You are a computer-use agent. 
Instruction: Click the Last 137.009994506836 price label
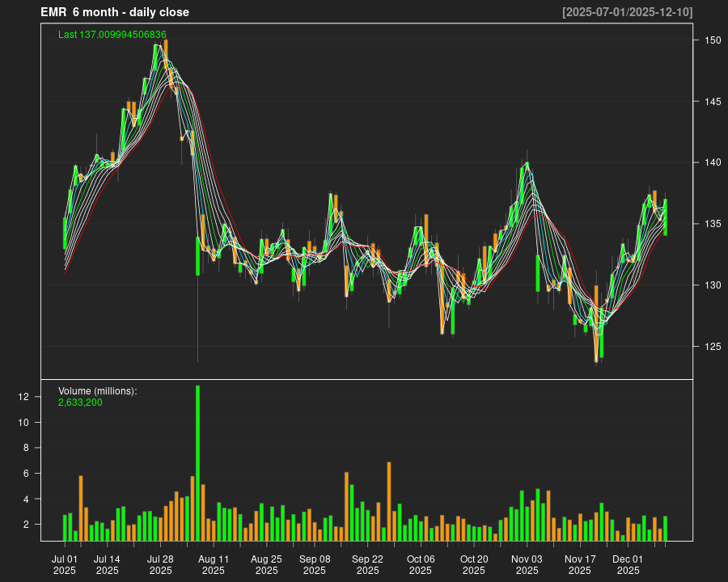click(x=112, y=35)
